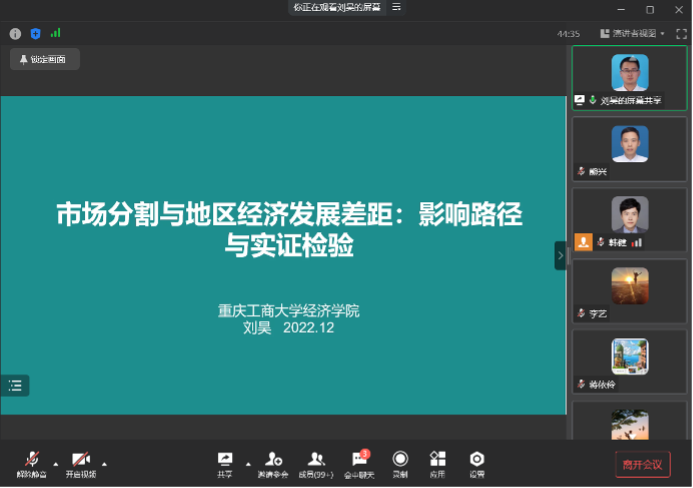This screenshot has height=488, width=693.
Task: Expand video options arrow beside 开启视频
Action: click(x=105, y=463)
